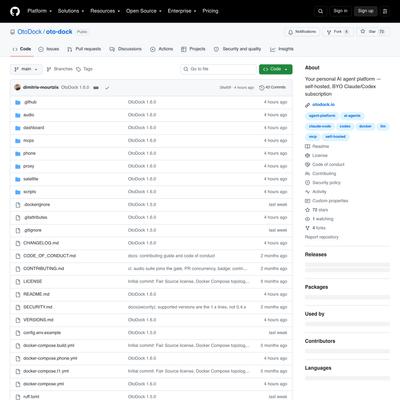
Task: Switch to the Actions tab
Action: (x=162, y=49)
